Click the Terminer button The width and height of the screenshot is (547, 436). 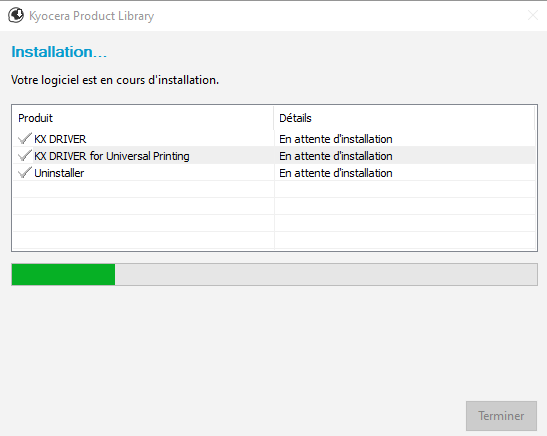[x=501, y=416]
